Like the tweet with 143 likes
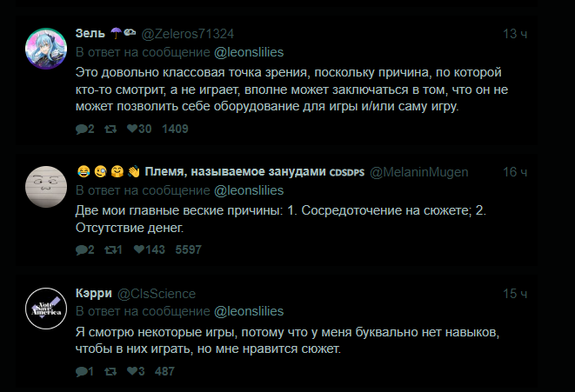The width and height of the screenshot is (575, 392). pyautogui.click(x=132, y=249)
